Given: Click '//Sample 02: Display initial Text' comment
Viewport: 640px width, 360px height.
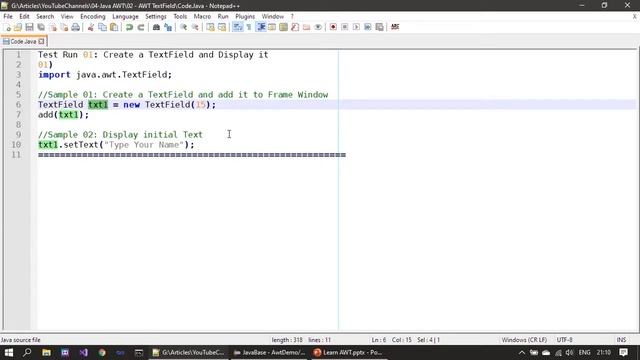Looking at the screenshot, I should pos(120,135).
